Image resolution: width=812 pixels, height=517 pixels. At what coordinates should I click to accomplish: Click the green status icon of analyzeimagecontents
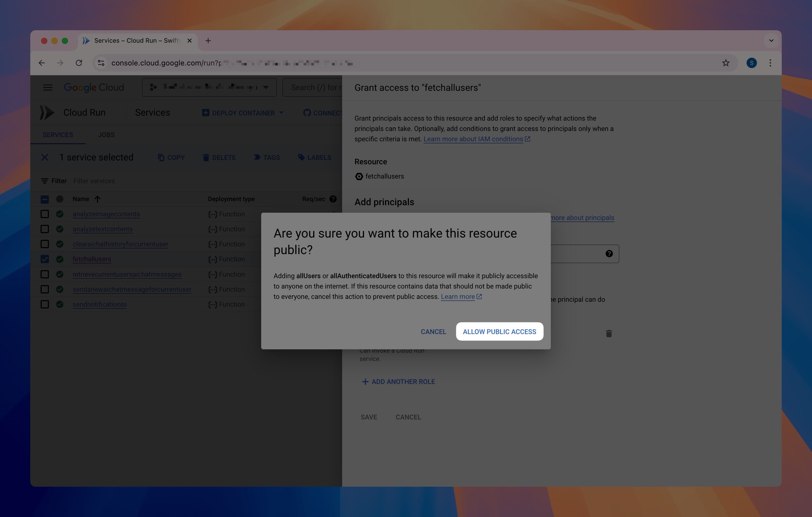(x=60, y=214)
